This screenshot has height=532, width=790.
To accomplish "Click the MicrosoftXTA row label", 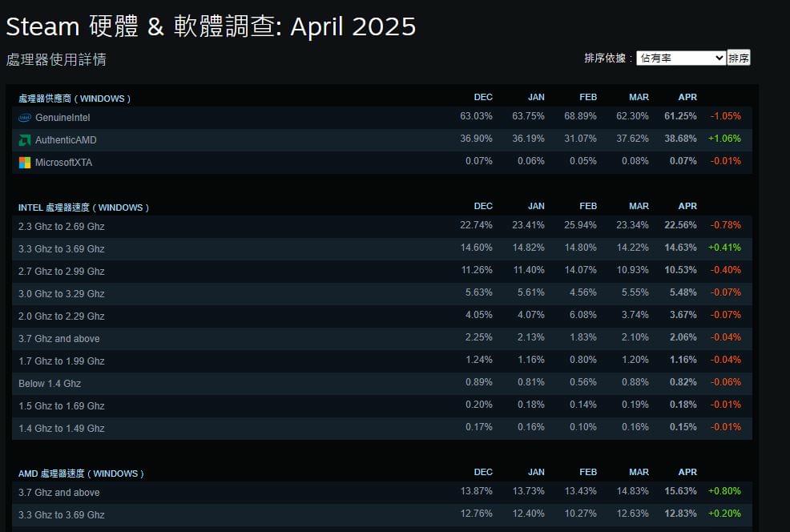I will (63, 163).
